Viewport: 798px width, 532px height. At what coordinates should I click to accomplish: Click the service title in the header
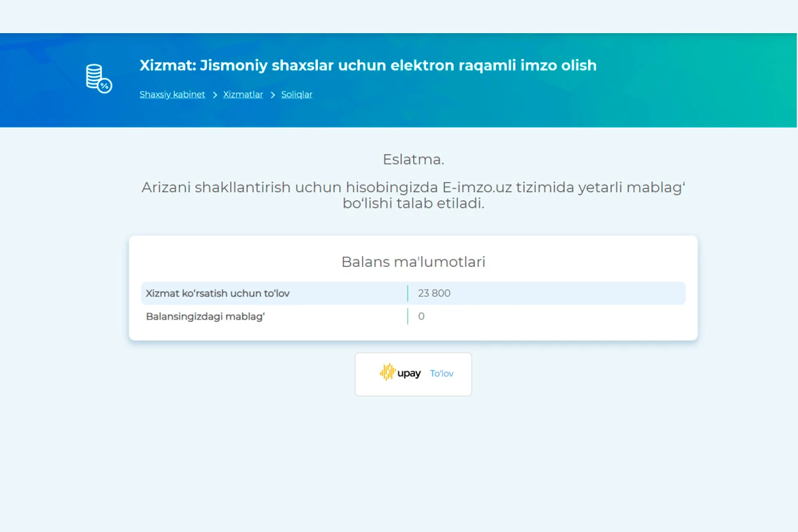[368, 65]
